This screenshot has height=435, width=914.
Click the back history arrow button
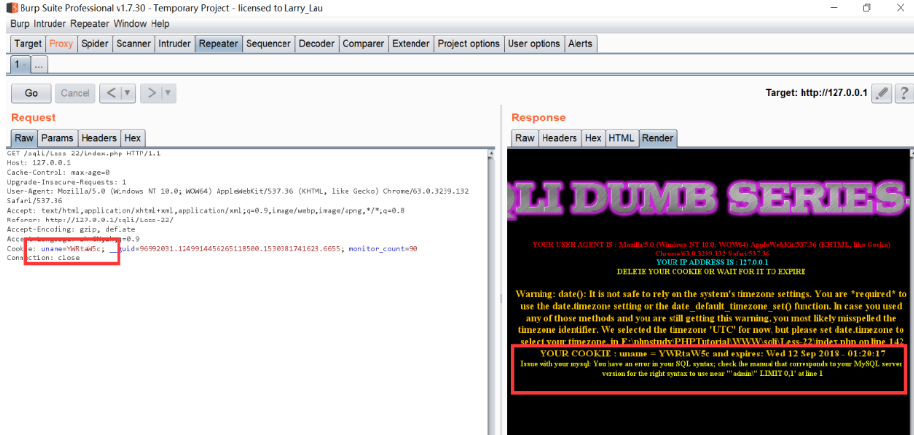[111, 93]
